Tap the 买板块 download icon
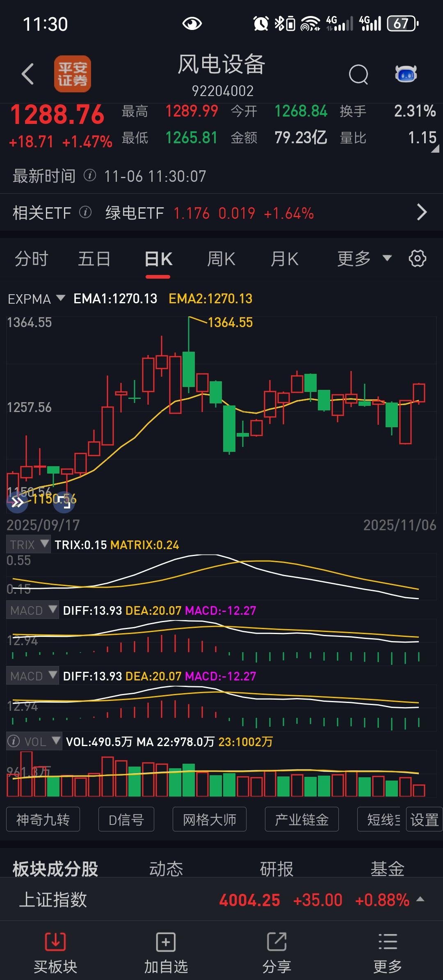Screen dimensions: 443x980 tap(55, 941)
